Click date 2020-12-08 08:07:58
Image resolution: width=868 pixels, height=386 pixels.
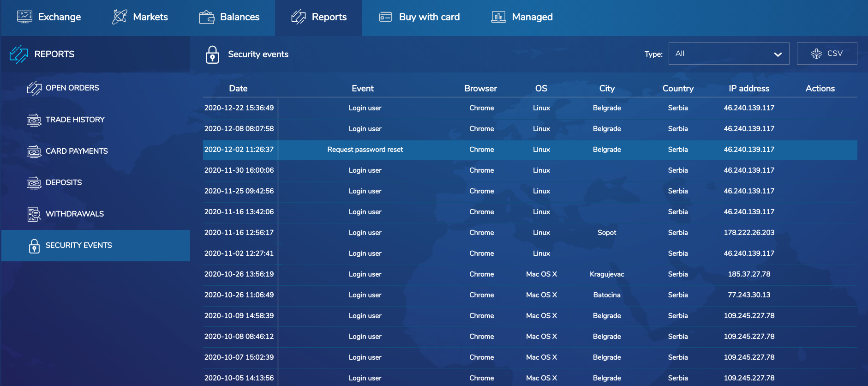[x=239, y=129]
